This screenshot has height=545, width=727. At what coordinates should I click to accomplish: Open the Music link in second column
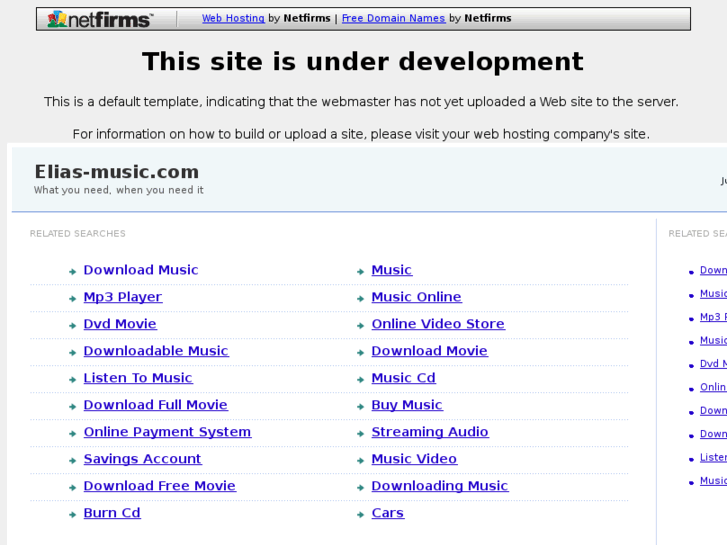coord(392,270)
